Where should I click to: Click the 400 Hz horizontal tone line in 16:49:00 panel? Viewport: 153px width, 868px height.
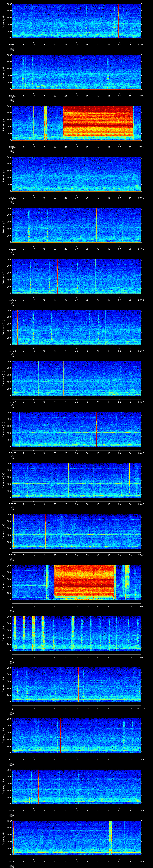[x=76, y=177]
